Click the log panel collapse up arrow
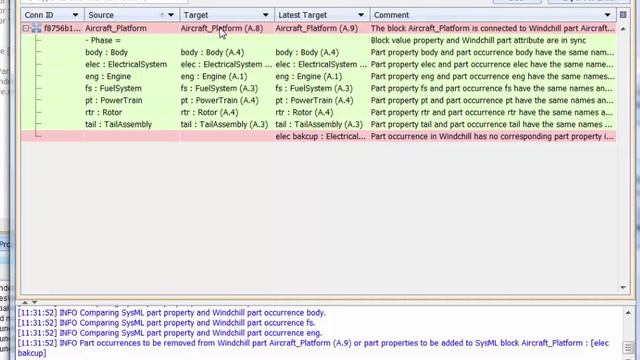 pyautogui.click(x=24, y=302)
